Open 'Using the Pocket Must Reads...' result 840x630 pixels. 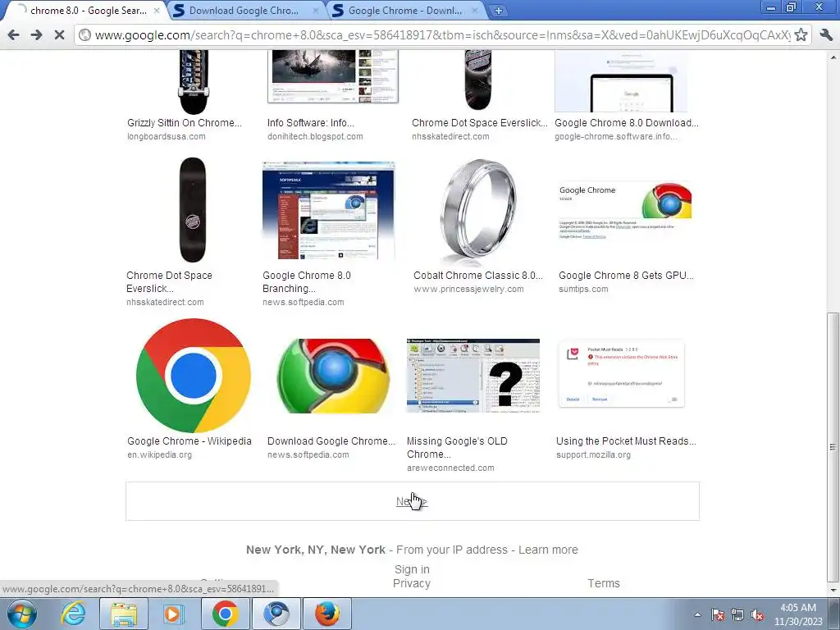point(626,441)
